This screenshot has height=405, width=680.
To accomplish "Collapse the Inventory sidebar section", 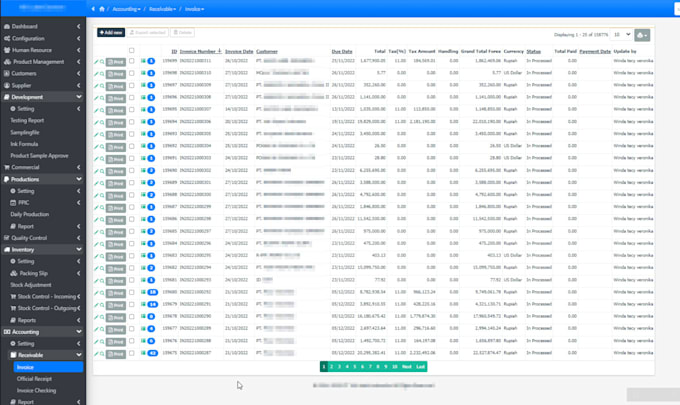I will (43, 250).
